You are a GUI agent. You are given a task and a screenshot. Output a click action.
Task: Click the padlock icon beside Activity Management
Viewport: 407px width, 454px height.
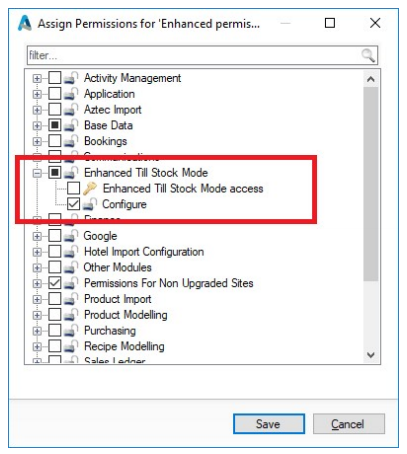(71, 78)
